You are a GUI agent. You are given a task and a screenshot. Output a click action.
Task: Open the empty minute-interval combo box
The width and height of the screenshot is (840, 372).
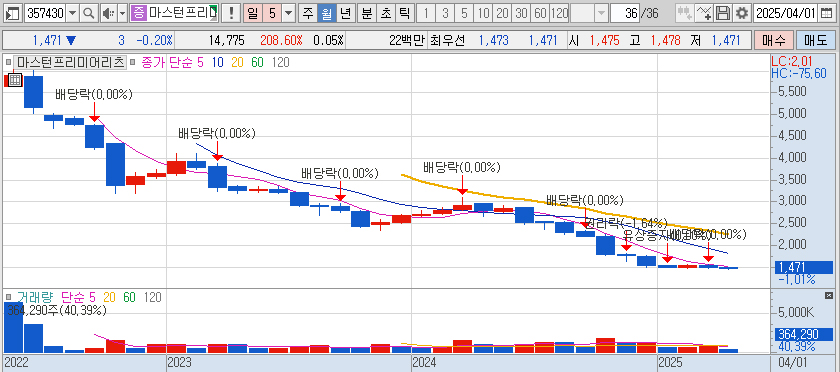click(x=589, y=13)
